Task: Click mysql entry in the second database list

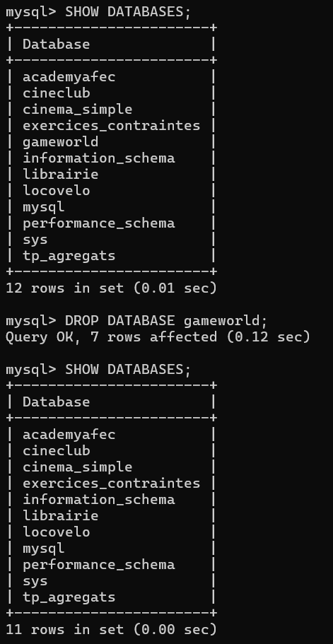Action: [x=44, y=549]
